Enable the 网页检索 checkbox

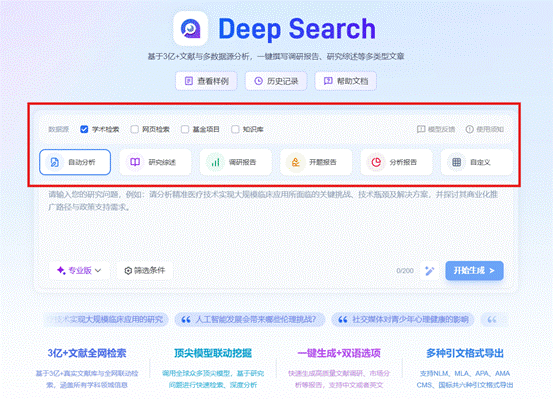pyautogui.click(x=134, y=129)
